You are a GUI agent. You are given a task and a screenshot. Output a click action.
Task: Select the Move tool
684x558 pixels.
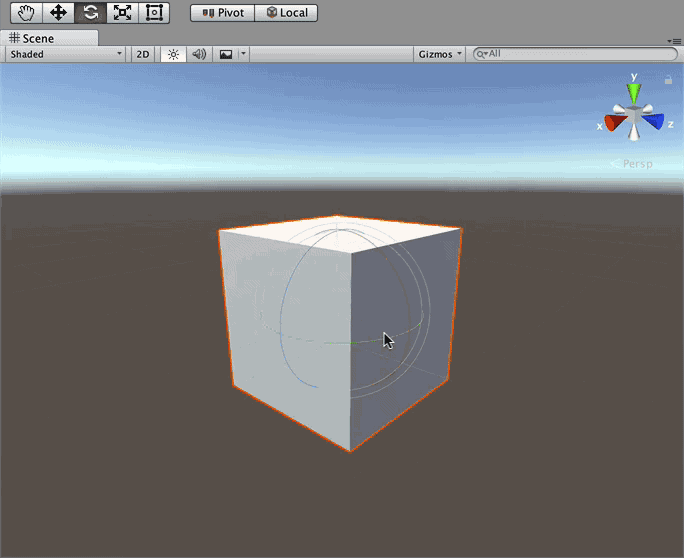(x=58, y=13)
